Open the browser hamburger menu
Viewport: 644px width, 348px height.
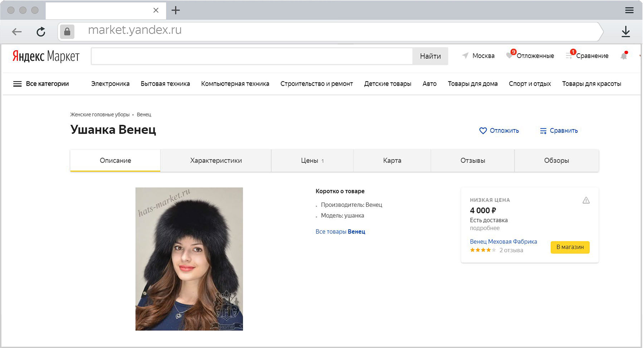coord(629,10)
